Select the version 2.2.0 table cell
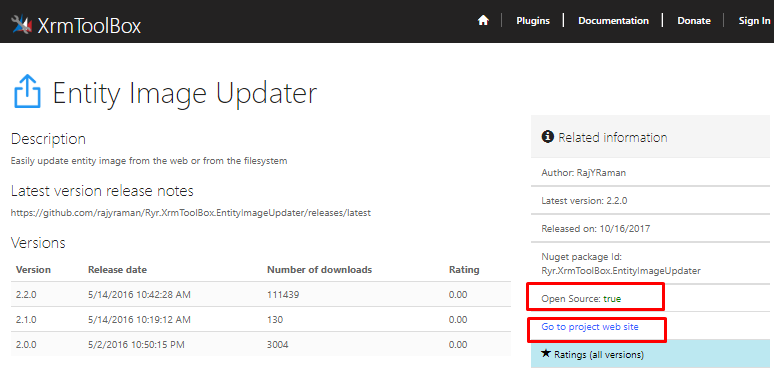This screenshot has width=774, height=370. click(26, 295)
